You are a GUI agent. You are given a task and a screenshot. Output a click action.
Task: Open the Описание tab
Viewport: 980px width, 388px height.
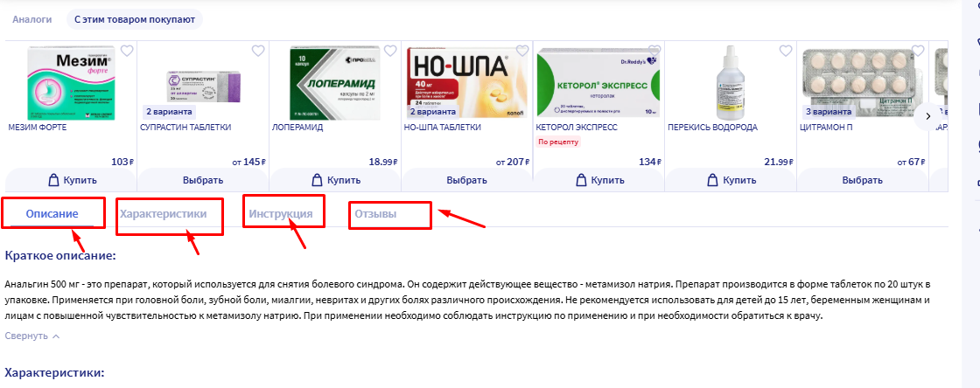point(52,214)
